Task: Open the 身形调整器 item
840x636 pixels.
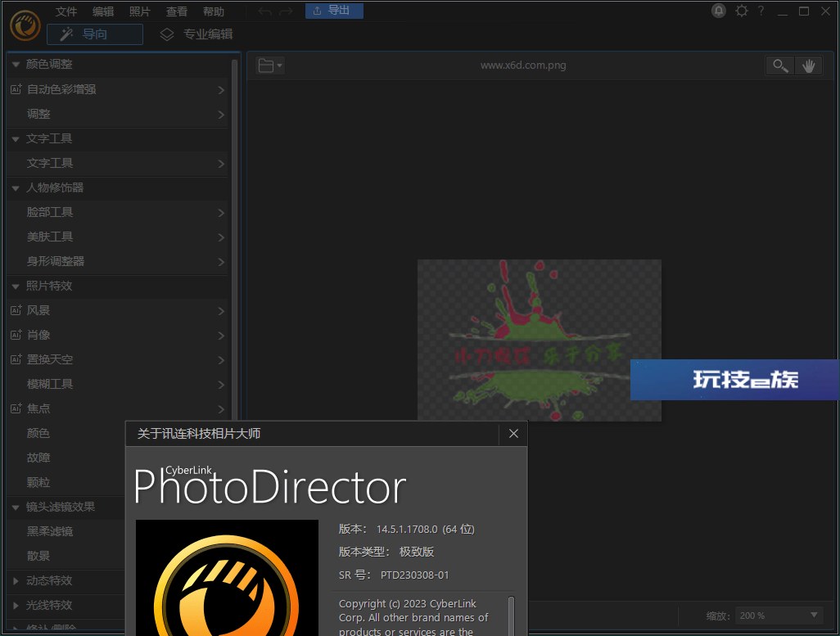Action: point(118,261)
